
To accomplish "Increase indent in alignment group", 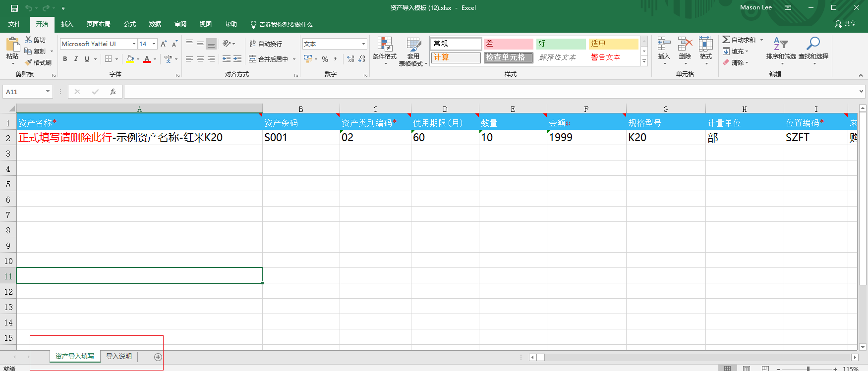I will click(x=237, y=59).
